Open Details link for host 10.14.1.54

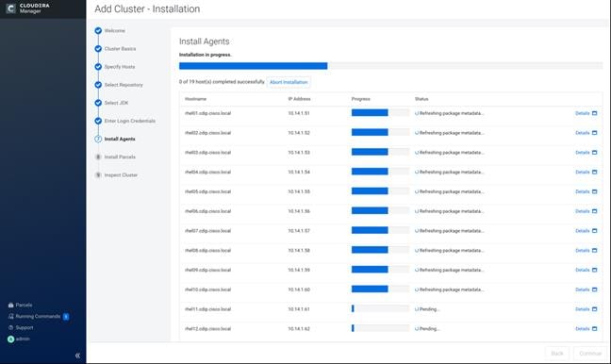pos(582,172)
